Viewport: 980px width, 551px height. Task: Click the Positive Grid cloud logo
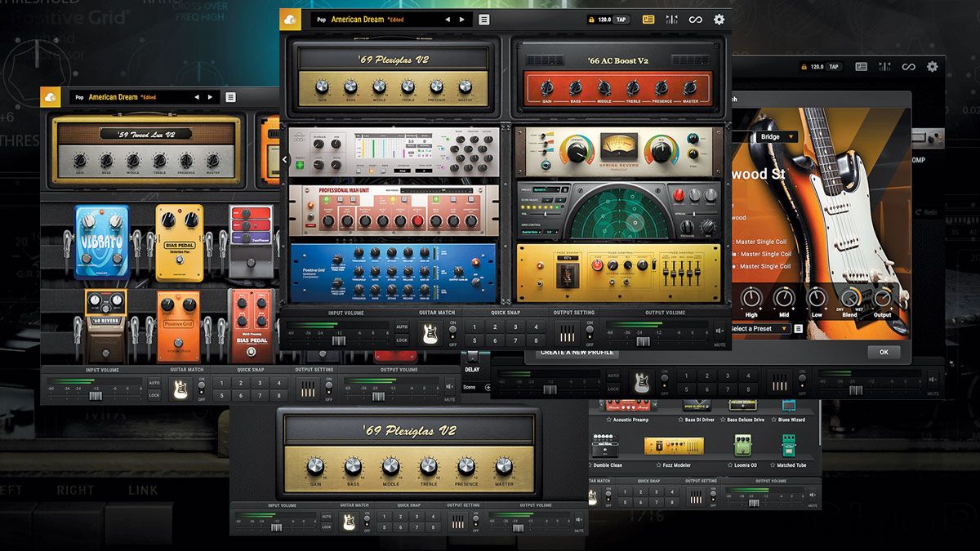[x=290, y=18]
